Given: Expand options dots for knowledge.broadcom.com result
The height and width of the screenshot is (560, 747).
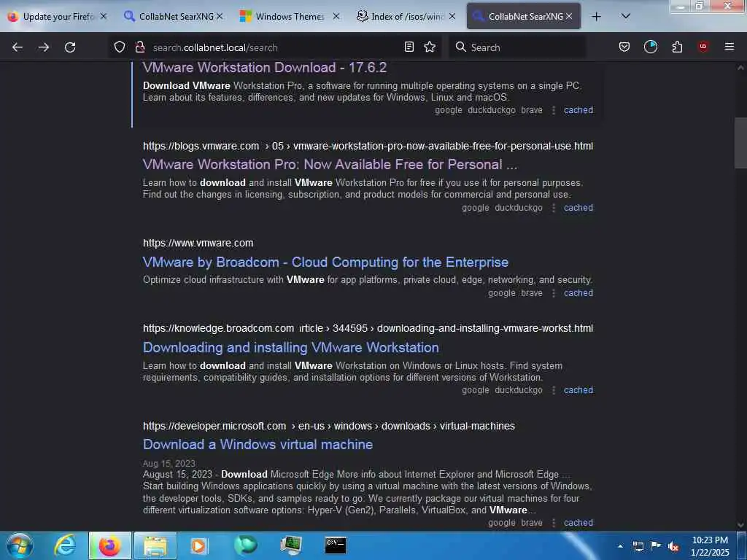Looking at the screenshot, I should click(553, 390).
